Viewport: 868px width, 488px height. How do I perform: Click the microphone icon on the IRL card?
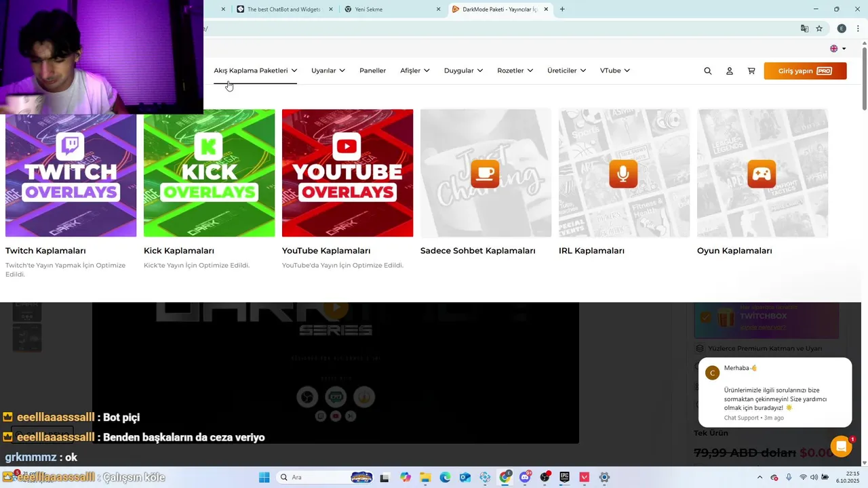623,174
